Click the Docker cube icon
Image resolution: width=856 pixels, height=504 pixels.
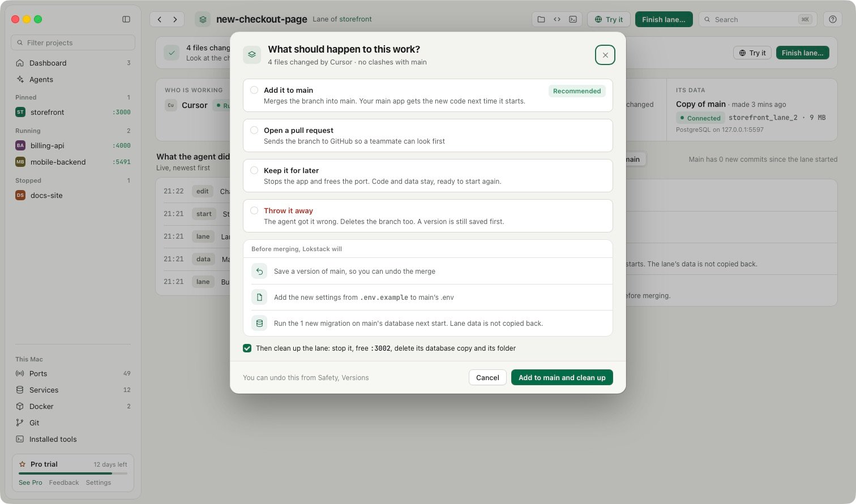point(20,406)
